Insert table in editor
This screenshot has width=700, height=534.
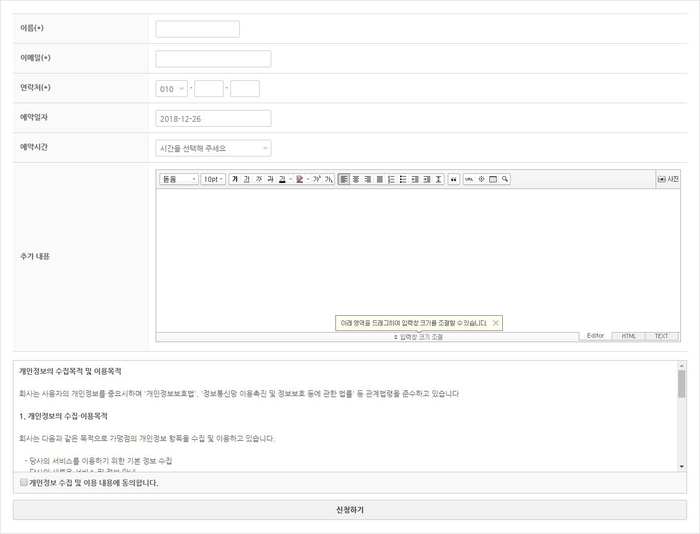click(493, 179)
